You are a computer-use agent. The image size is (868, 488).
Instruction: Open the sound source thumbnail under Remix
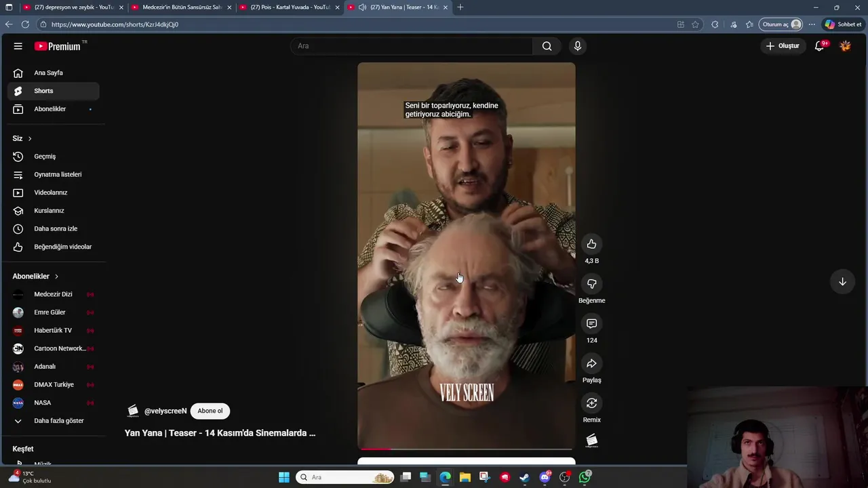coord(591,441)
